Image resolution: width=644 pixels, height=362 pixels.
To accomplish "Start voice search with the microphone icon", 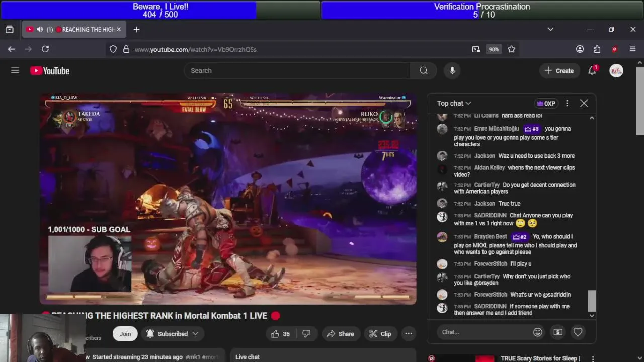I will (x=452, y=71).
